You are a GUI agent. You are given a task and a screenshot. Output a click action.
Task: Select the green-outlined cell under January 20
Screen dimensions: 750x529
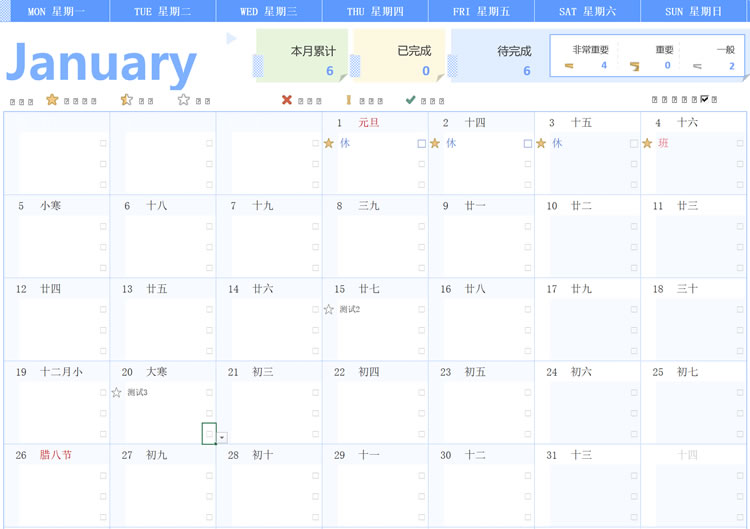(209, 433)
